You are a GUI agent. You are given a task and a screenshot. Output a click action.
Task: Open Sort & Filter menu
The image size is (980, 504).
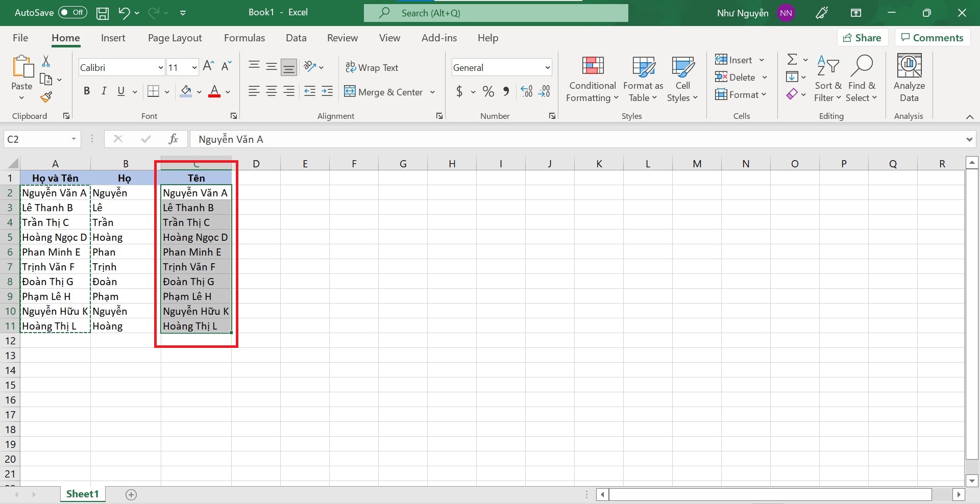click(827, 79)
